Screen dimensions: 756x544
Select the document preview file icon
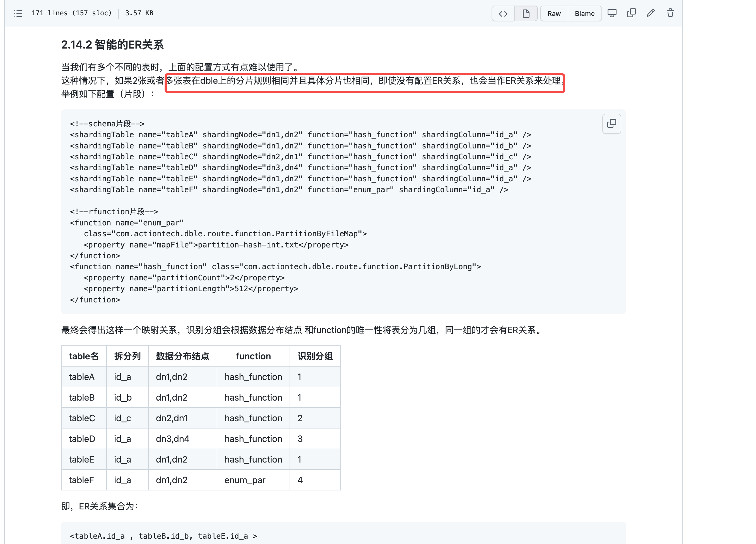[x=526, y=14]
